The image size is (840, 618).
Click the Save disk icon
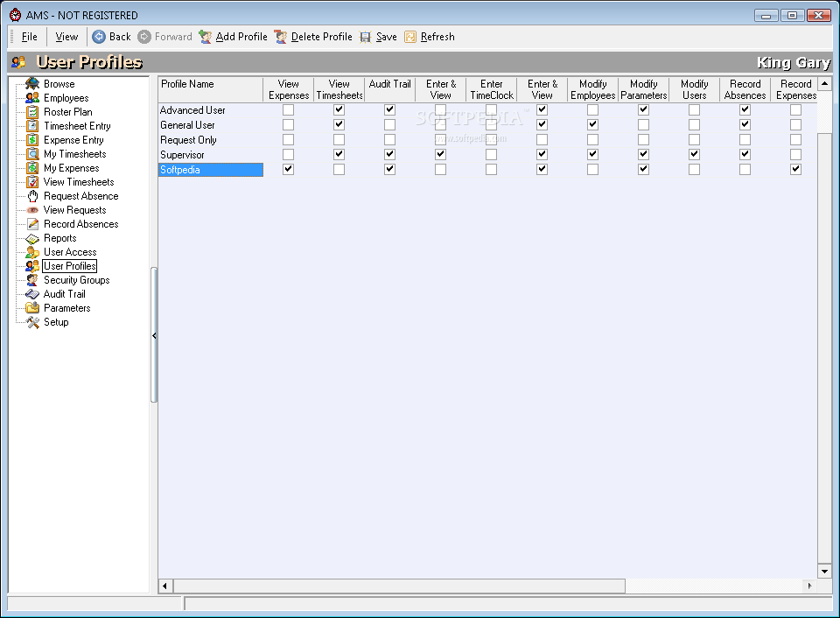tap(366, 37)
